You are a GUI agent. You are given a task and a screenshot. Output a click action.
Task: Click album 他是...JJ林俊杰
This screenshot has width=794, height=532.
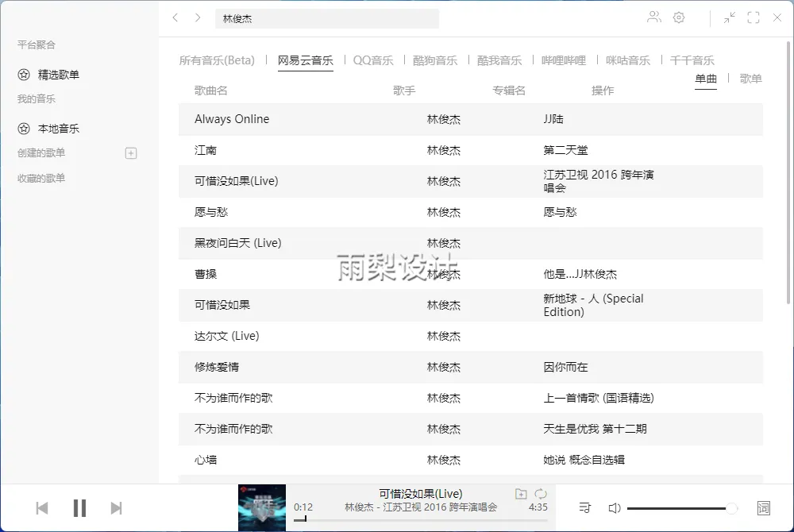click(x=580, y=275)
